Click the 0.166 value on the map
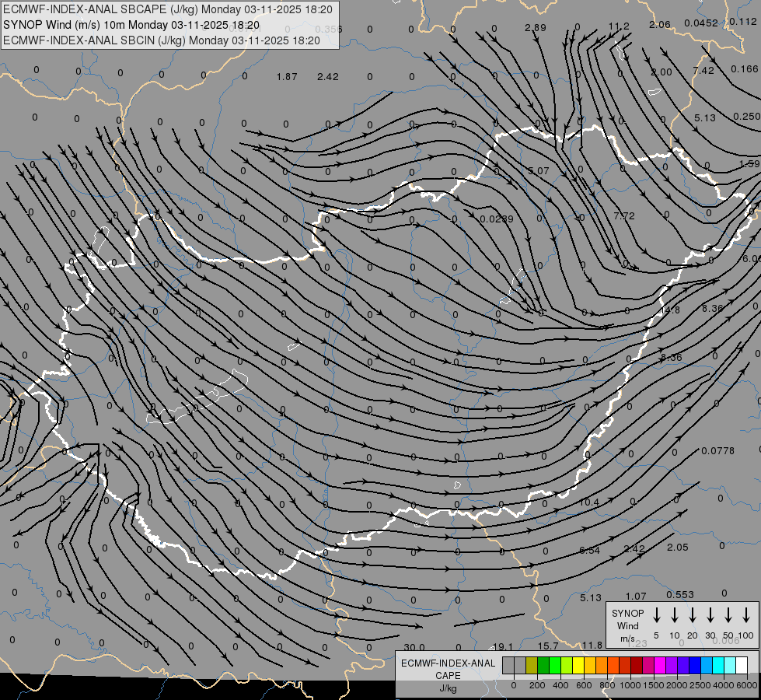This screenshot has width=761, height=700. pyautogui.click(x=745, y=69)
